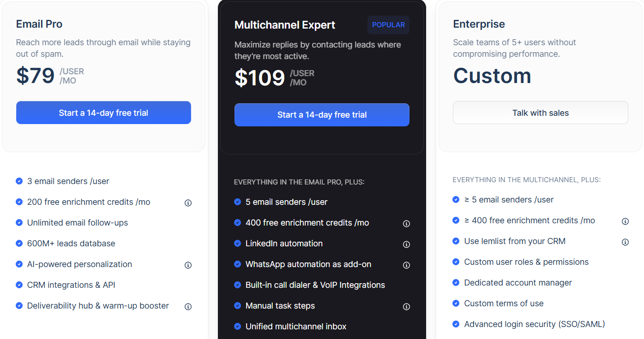Image resolution: width=644 pixels, height=339 pixels.
Task: Open the info tooltip for AI-powered personalization
Action: pyautogui.click(x=188, y=265)
